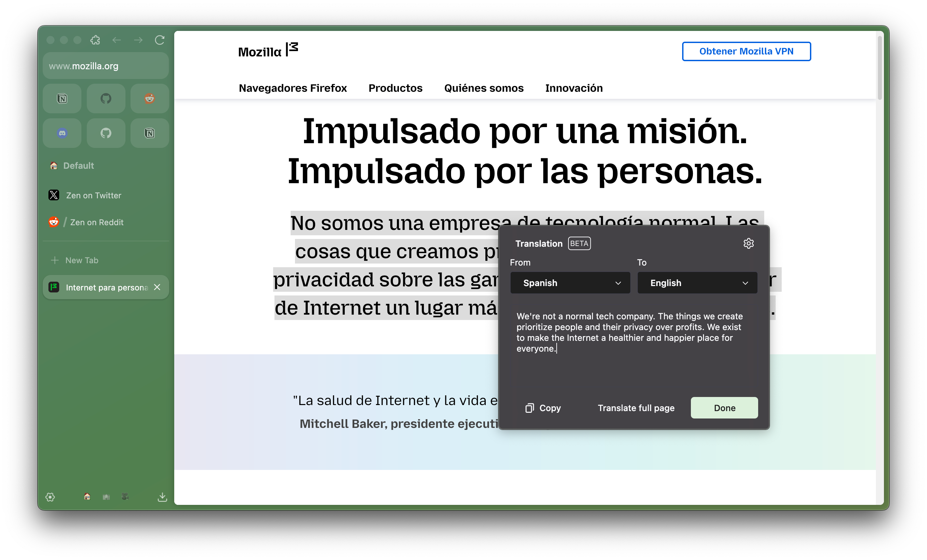Viewport: 927px width, 560px height.
Task: Click the Done button
Action: [724, 408]
